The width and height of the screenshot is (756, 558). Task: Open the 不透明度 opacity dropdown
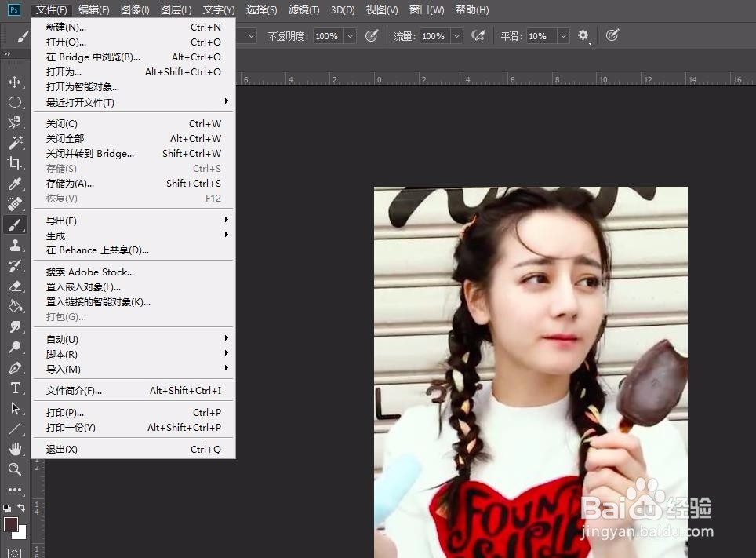tap(349, 35)
